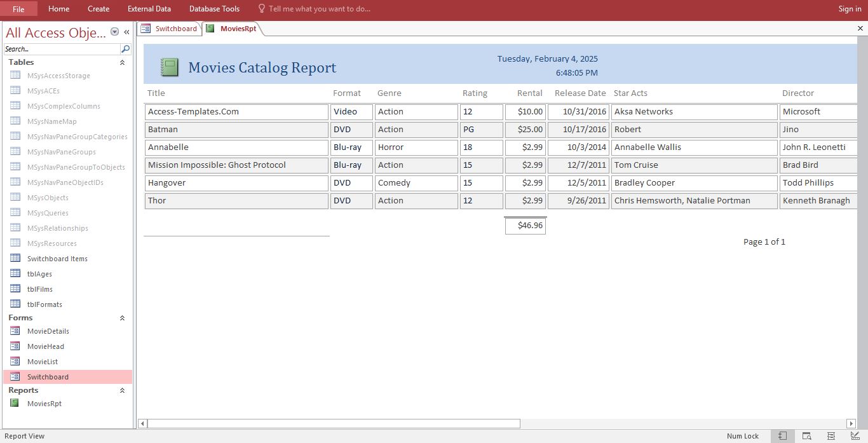Viewport: 868px width, 443px height.
Task: Open the All Access Objects dropdown arrow
Action: click(114, 32)
